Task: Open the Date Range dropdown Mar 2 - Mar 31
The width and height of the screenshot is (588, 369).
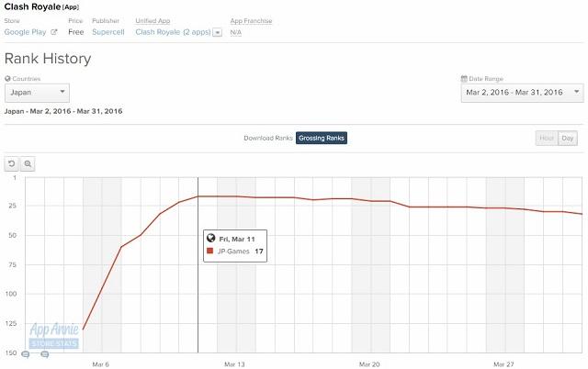Action: pos(522,93)
